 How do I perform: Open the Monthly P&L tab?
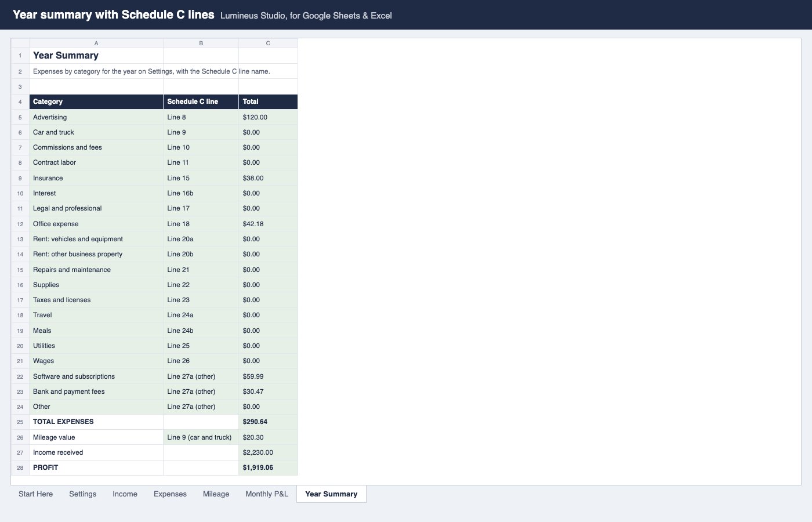[x=267, y=494]
